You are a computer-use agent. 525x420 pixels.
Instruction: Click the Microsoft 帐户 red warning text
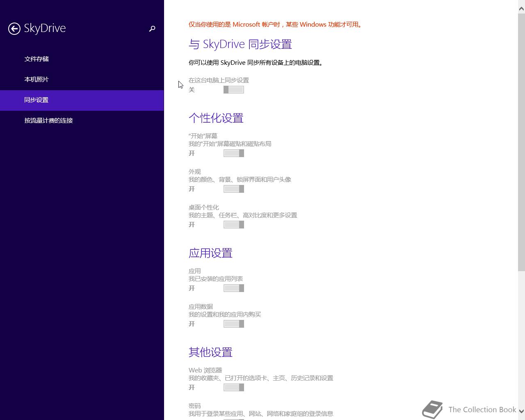click(x=276, y=25)
